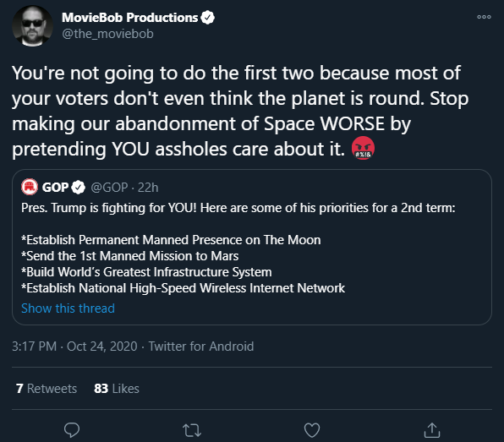Click the Twitter for Android source link

tap(201, 347)
